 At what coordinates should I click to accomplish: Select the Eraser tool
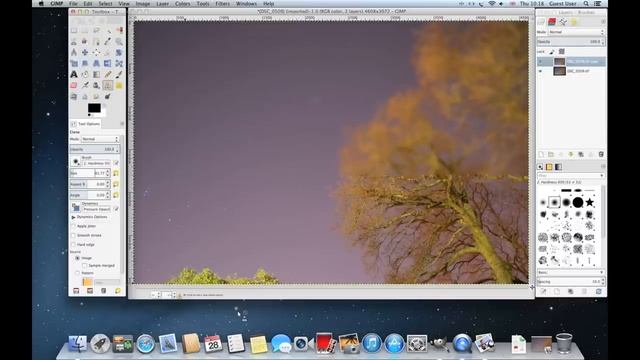click(74, 85)
